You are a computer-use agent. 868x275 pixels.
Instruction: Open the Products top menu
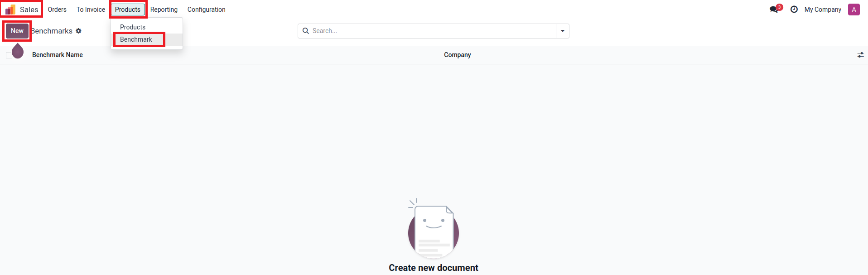click(128, 10)
